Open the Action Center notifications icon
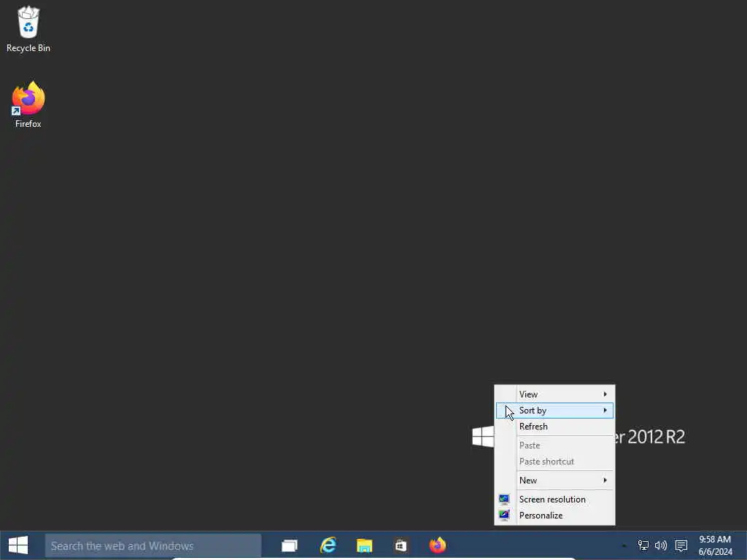Screen dimensions: 747x560 tap(681, 545)
